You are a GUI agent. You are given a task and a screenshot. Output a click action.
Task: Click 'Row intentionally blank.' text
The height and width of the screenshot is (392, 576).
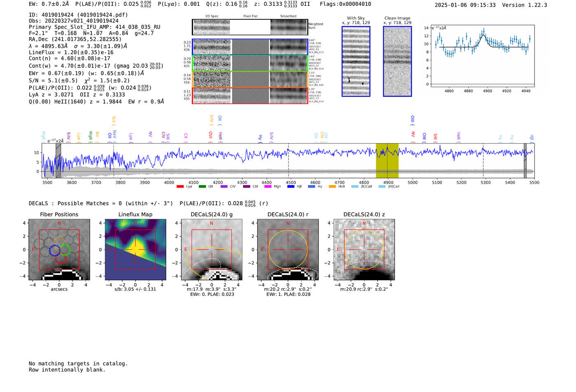click(x=67, y=370)
